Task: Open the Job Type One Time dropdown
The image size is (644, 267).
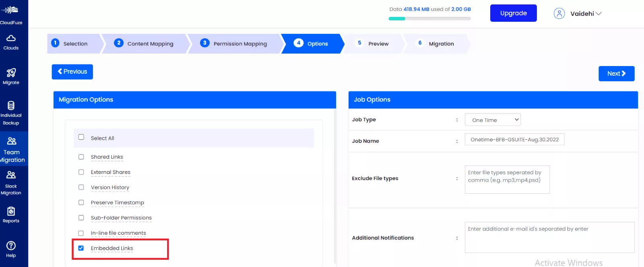Action: point(493,120)
